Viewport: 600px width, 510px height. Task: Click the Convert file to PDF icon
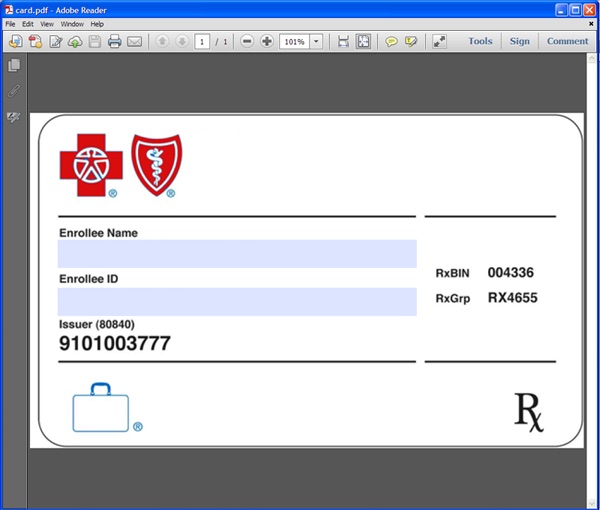click(35, 41)
